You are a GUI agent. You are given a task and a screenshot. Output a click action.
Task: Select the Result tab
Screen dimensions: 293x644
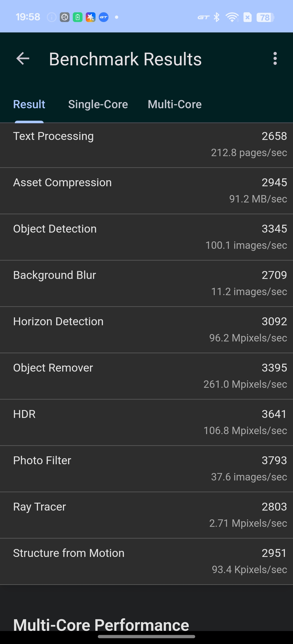(29, 104)
